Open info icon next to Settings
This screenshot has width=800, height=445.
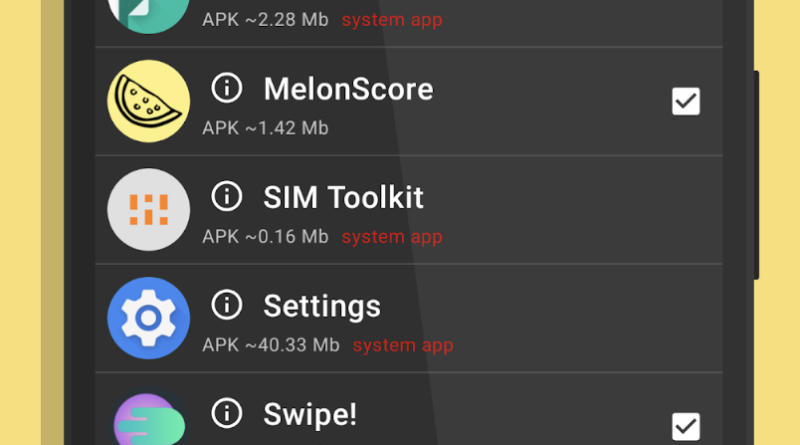point(227,305)
